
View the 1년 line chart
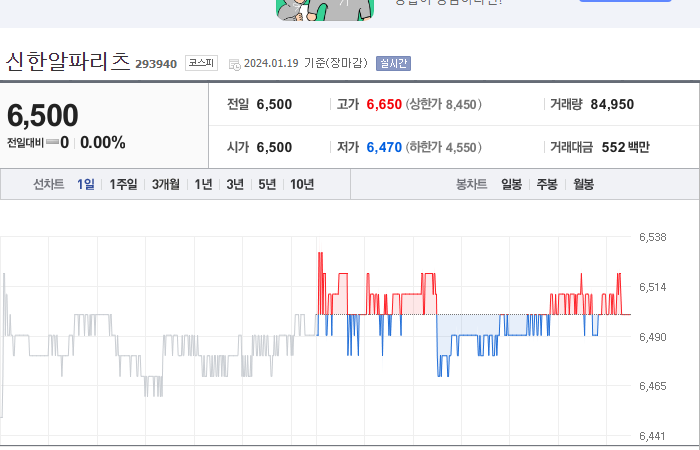click(203, 184)
